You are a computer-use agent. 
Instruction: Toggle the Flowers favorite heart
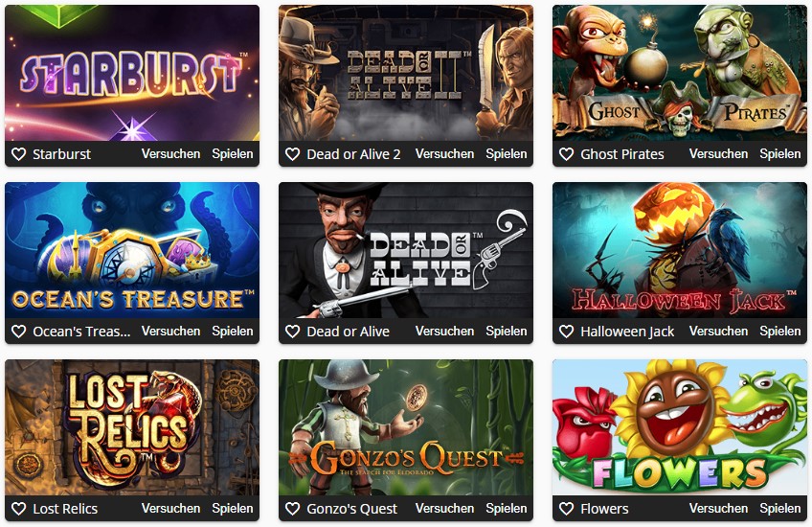567,509
